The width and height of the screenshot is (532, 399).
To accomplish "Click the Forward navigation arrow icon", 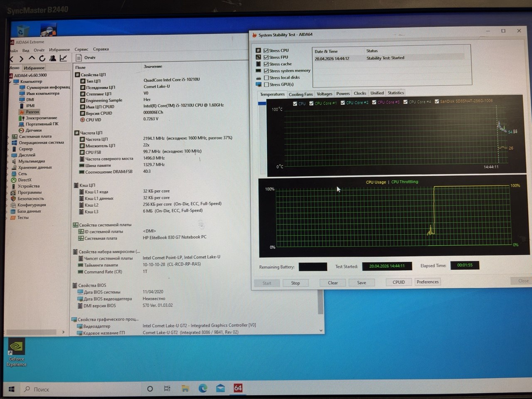I will 21,59.
